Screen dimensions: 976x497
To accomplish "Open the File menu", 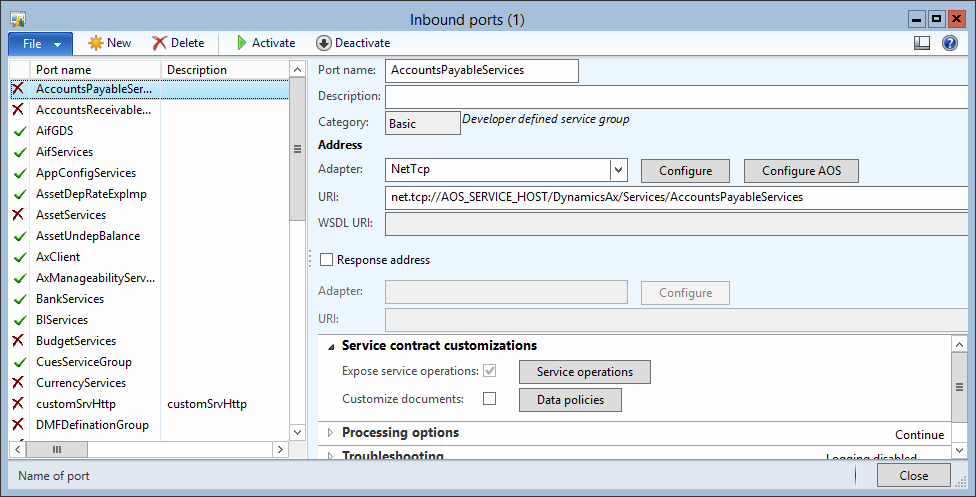I will click(x=40, y=43).
